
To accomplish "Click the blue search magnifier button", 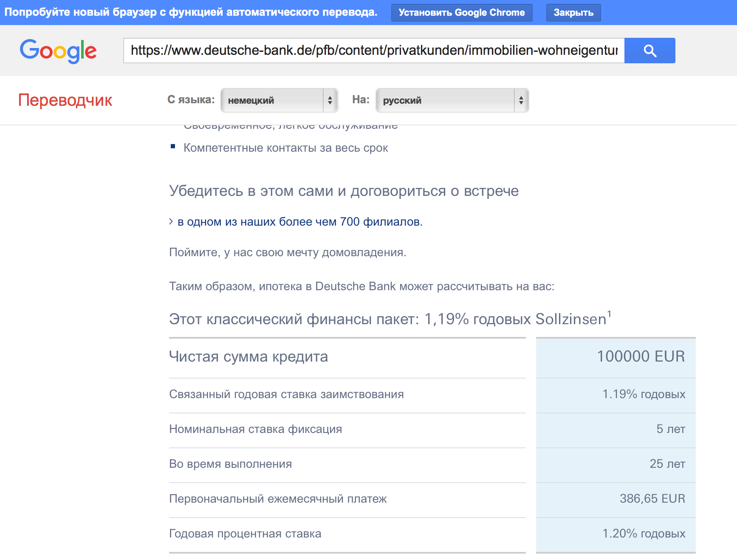I will (x=649, y=51).
